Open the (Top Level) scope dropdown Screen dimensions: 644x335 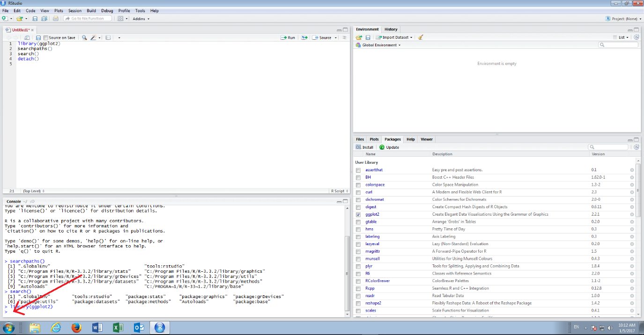tap(34, 191)
